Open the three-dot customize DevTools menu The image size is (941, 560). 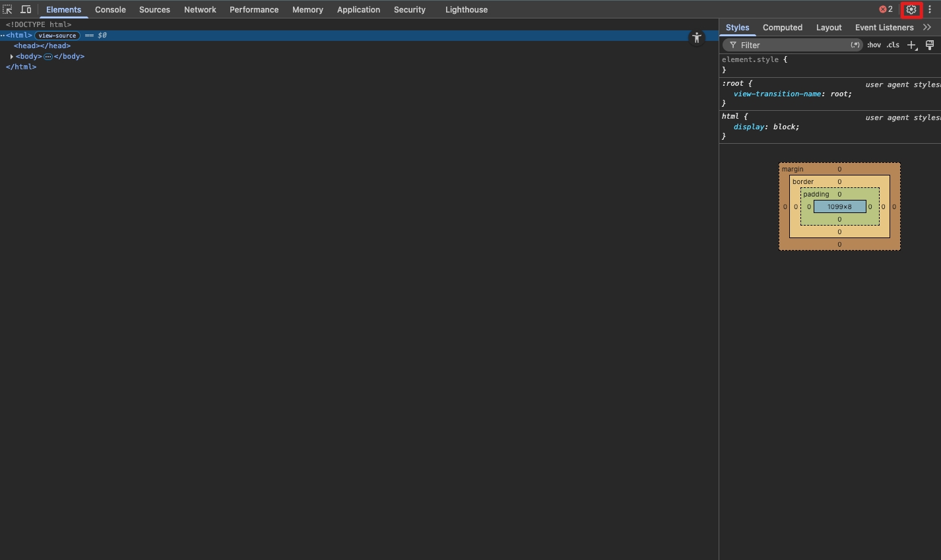point(930,9)
